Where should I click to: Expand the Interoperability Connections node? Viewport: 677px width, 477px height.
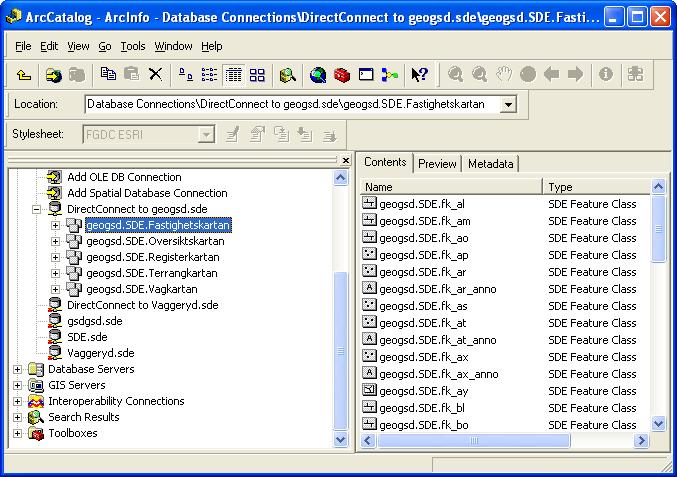pyautogui.click(x=17, y=401)
